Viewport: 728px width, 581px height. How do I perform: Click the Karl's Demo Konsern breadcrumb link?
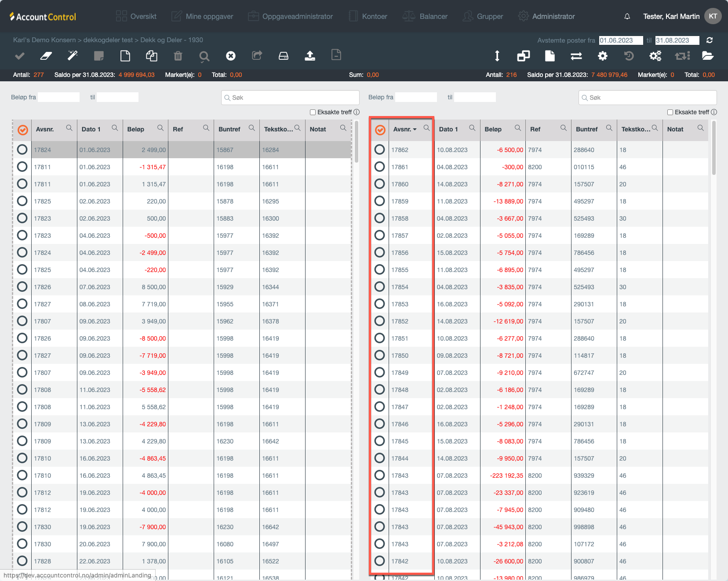(44, 40)
